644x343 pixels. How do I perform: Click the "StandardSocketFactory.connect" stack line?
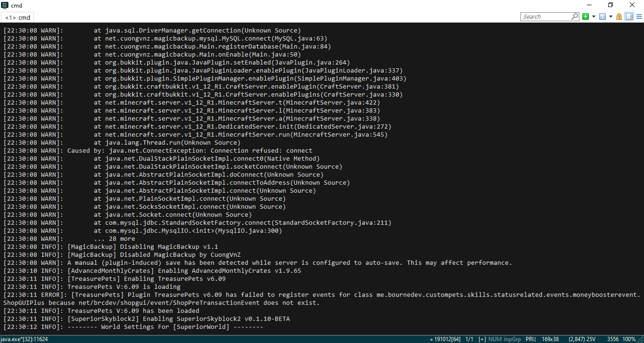pos(197,223)
